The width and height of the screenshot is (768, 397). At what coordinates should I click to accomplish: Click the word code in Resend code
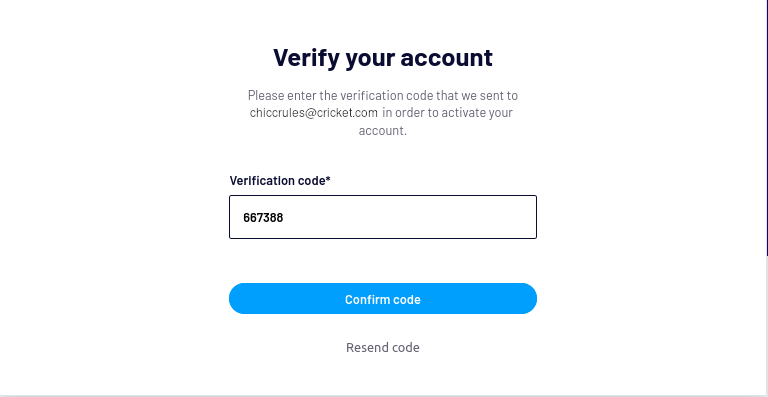click(x=402, y=348)
